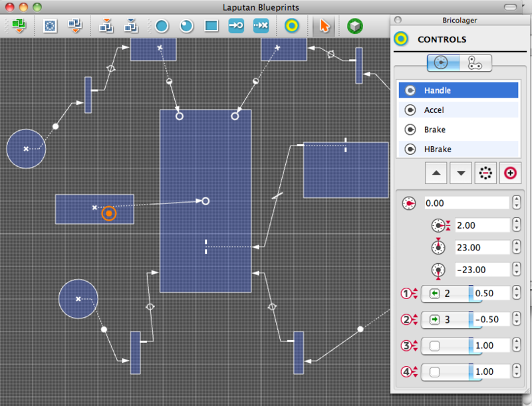Viewport: 532px width, 406px height.
Task: Click the red plus add control button
Action: click(510, 173)
